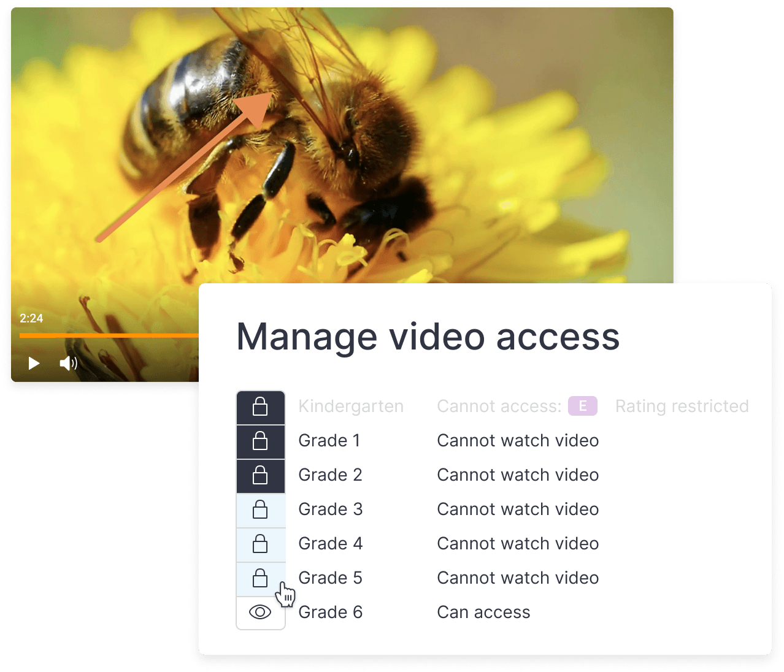Click the speaker volume icon in video player
The width and height of the screenshot is (784, 672).
point(67,363)
